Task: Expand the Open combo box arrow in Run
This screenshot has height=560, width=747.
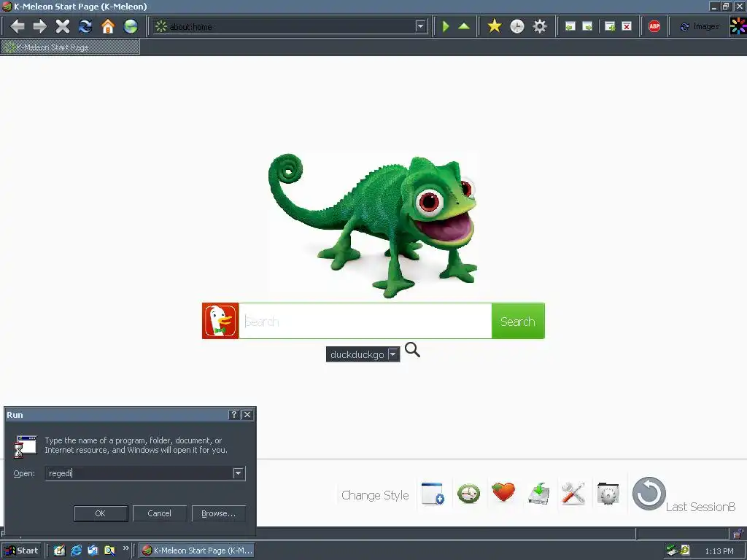Action: pos(239,473)
